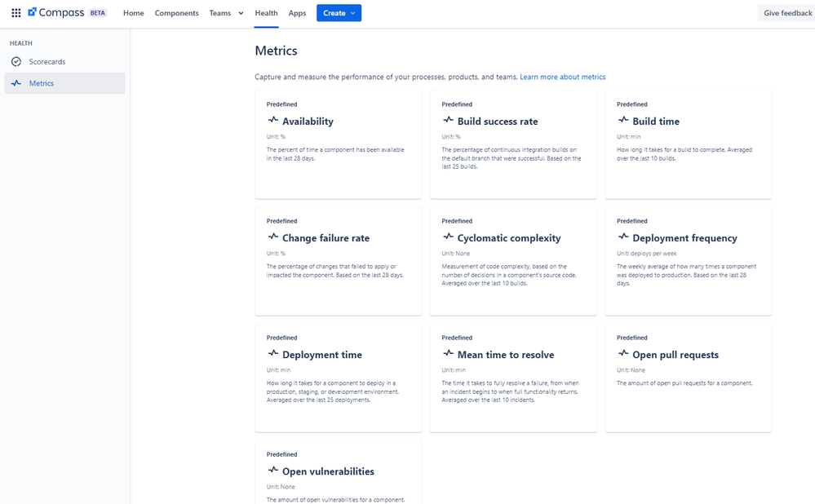This screenshot has height=504, width=815.
Task: Open the Cyclomatic complexity metric card
Action: click(x=512, y=261)
